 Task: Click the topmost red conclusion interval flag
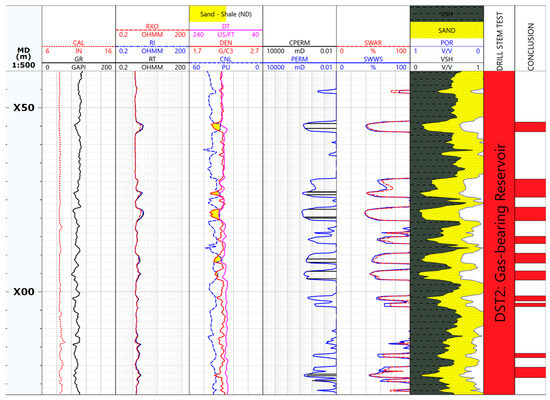pos(530,127)
